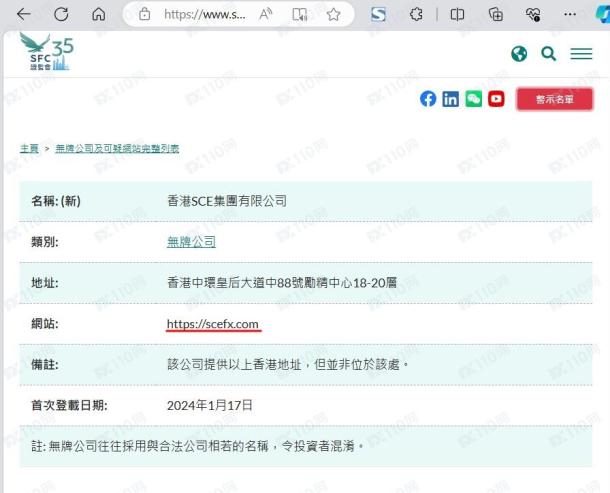
Task: Open 無牌公司及可疑網站完整列表 breadcrumb link
Action: [x=117, y=148]
